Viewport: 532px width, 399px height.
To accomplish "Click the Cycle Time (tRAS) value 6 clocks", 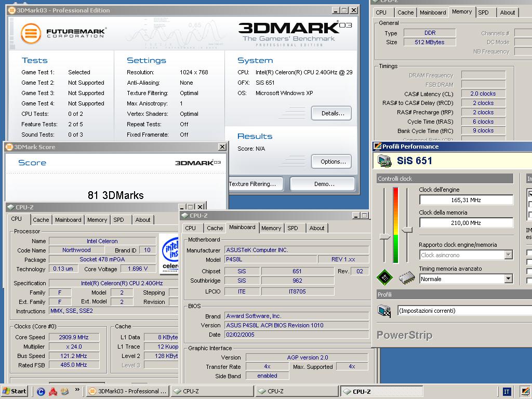I will point(483,122).
